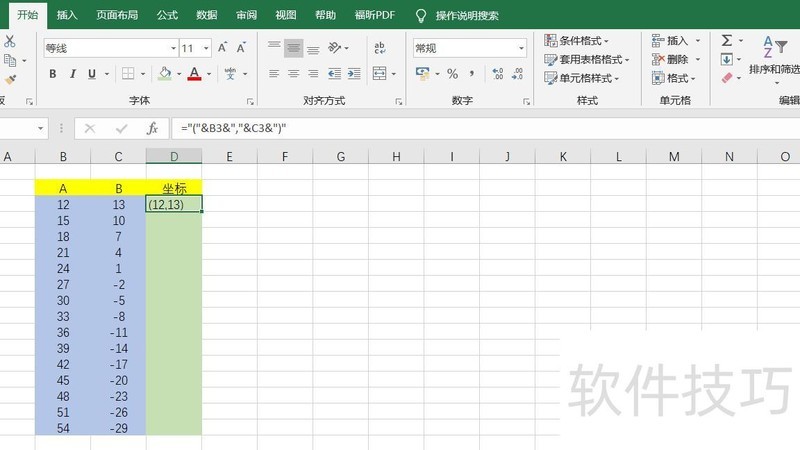Center text horizontally
The width and height of the screenshot is (800, 450).
[x=293, y=74]
